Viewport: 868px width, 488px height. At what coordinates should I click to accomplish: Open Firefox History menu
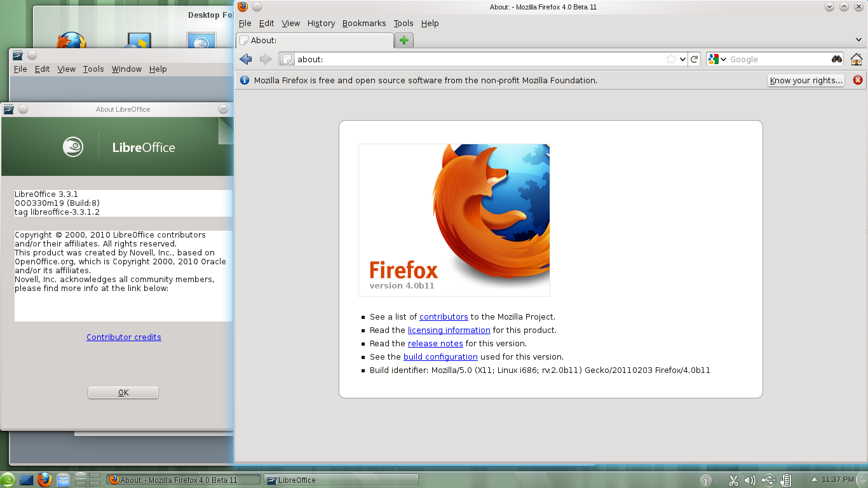[321, 23]
